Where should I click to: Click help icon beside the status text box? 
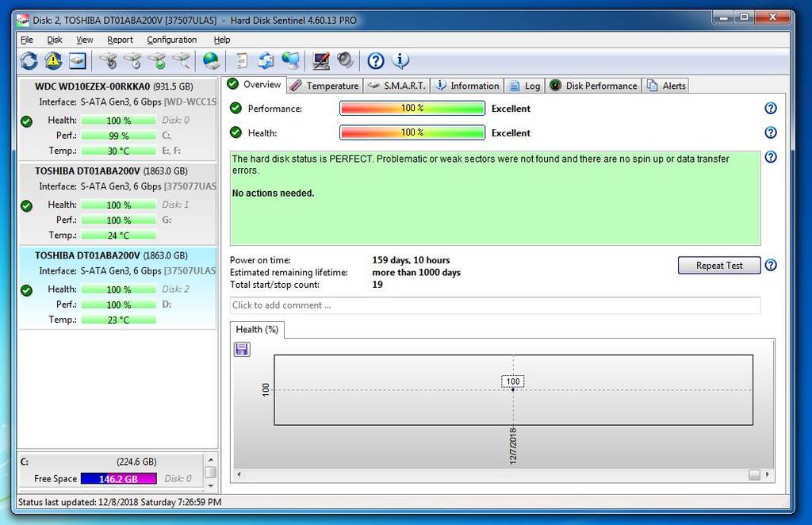pos(771,157)
